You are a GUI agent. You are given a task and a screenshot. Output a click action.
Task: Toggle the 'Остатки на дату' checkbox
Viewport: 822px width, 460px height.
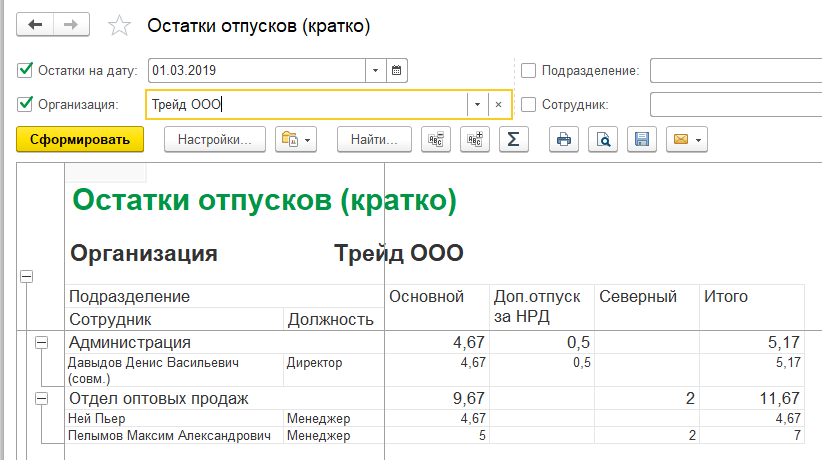tap(26, 71)
